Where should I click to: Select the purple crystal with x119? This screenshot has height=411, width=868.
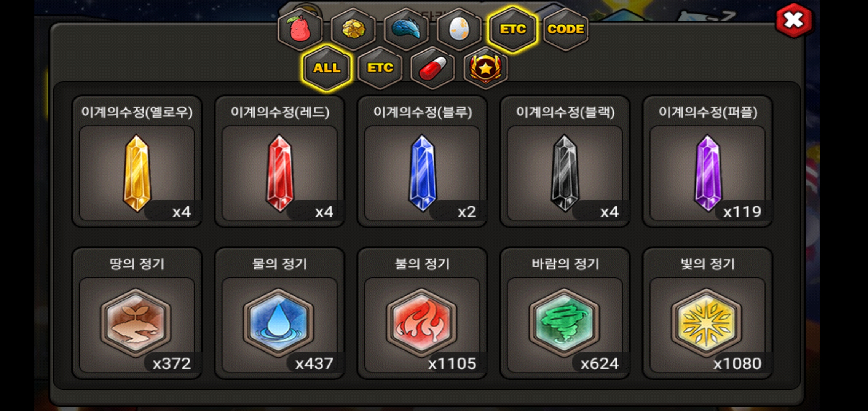point(708,161)
